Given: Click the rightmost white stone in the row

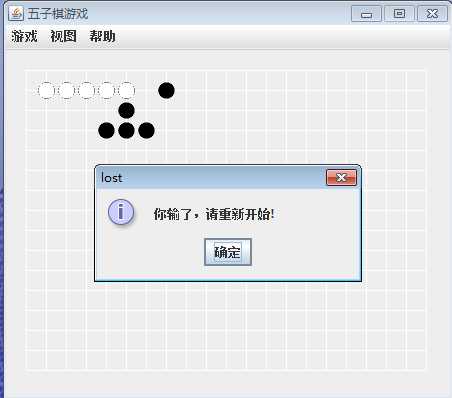Looking at the screenshot, I should [x=127, y=90].
